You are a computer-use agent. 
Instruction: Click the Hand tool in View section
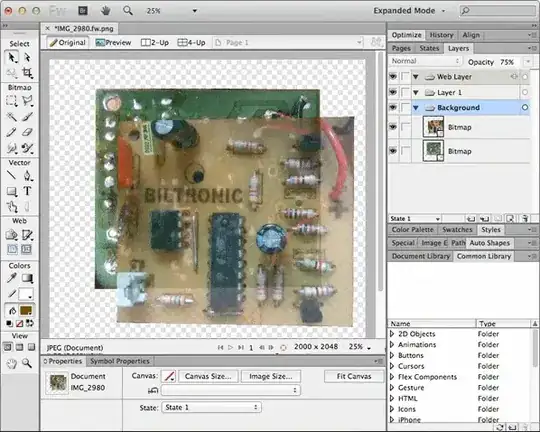tap(12, 363)
